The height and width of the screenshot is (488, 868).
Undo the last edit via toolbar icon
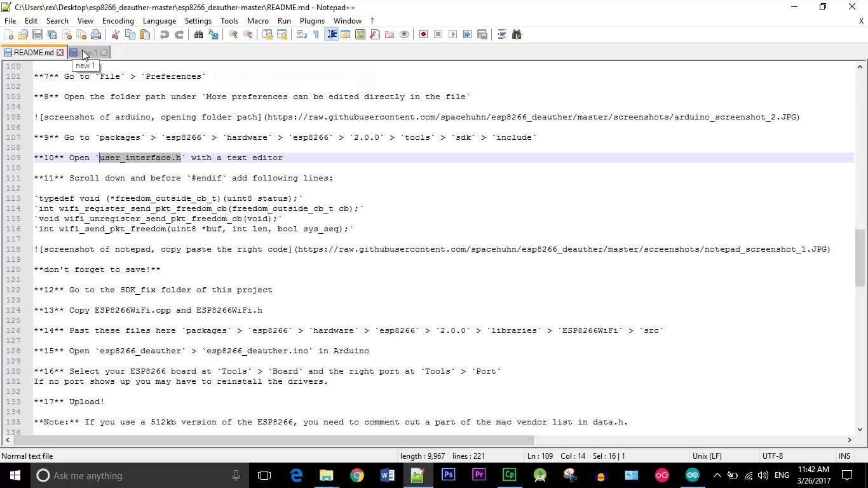[x=166, y=34]
